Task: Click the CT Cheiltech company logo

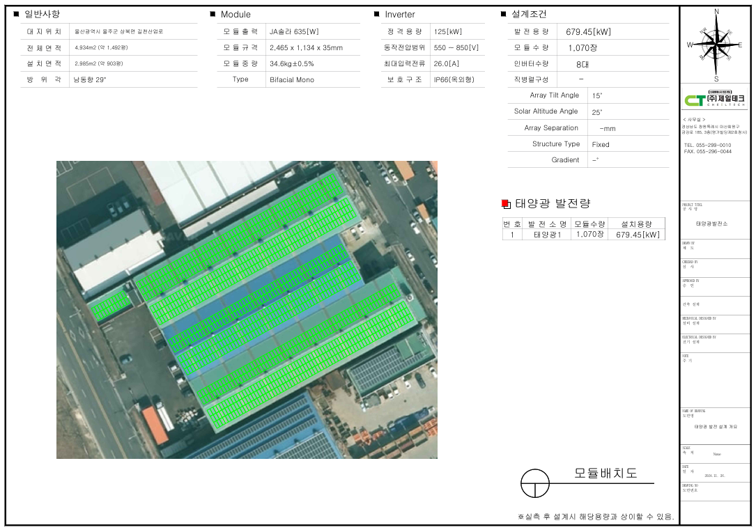Action: point(716,100)
